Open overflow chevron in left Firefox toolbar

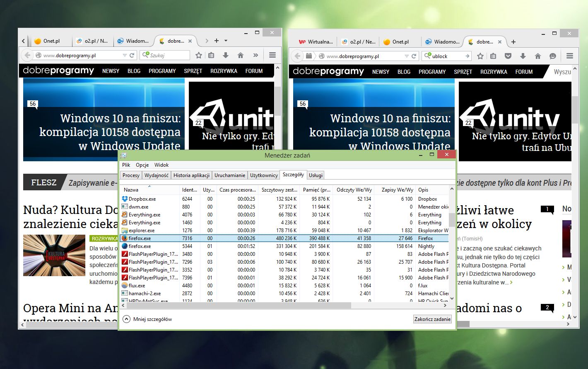(x=255, y=55)
